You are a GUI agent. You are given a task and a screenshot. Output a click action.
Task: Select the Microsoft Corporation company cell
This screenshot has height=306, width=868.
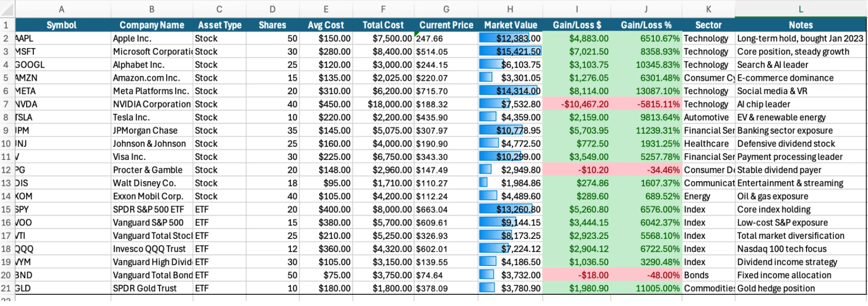[152, 51]
